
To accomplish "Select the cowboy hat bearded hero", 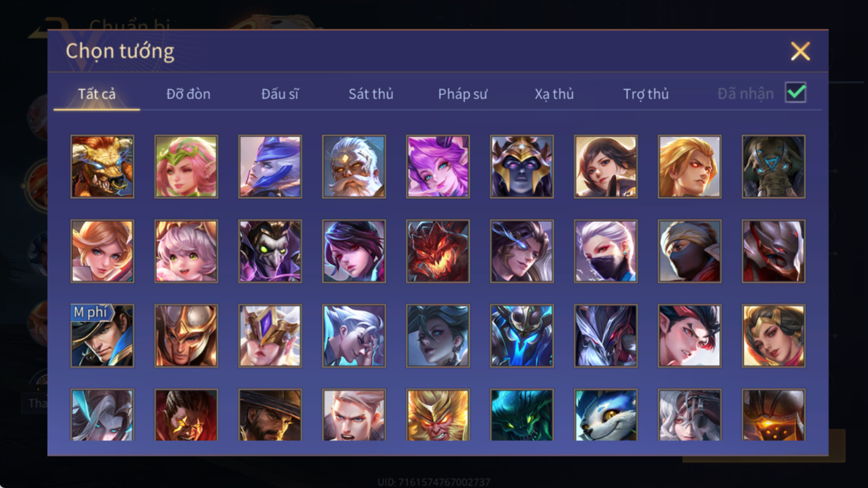I will pos(270,415).
